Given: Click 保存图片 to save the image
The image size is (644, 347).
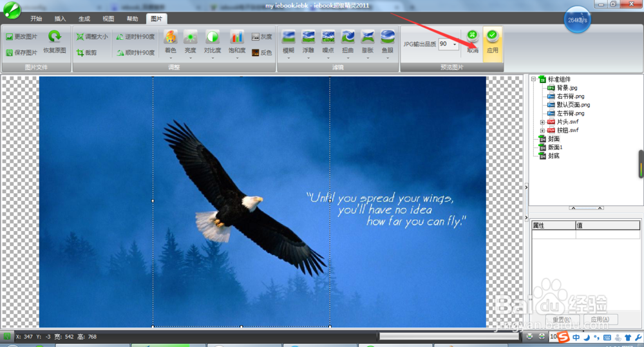Looking at the screenshot, I should point(21,53).
